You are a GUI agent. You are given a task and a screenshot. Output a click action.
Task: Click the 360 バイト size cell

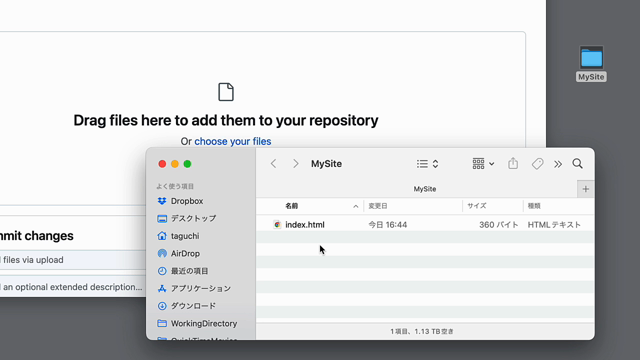click(x=498, y=224)
